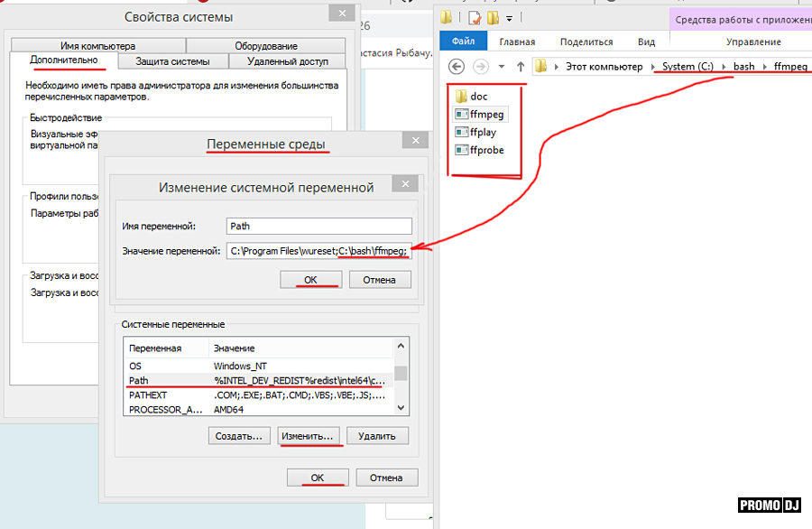812x529 pixels.
Task: Open the Файл ribbon tab
Action: point(463,42)
